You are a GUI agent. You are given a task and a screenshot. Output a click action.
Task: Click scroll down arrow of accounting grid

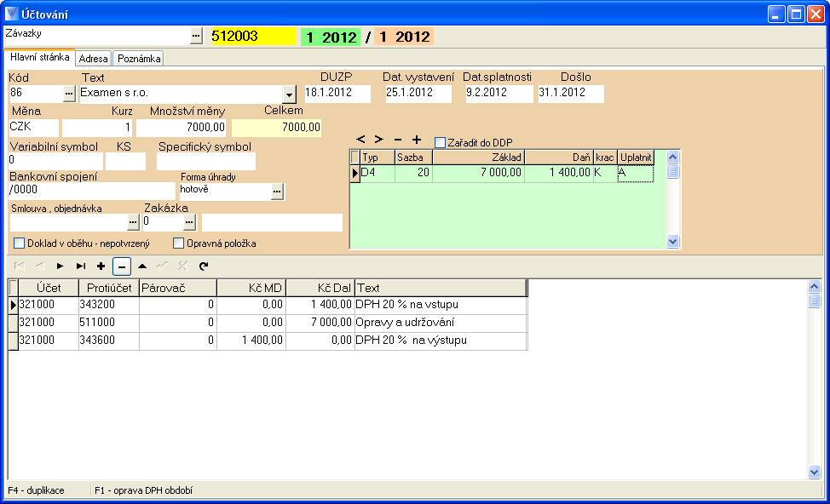(x=814, y=472)
